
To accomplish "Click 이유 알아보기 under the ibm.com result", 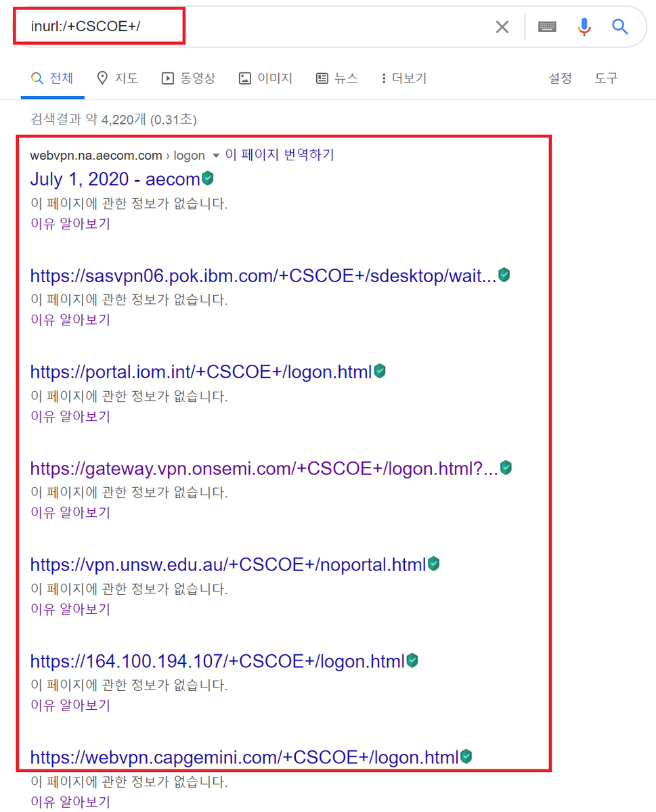I will click(70, 319).
